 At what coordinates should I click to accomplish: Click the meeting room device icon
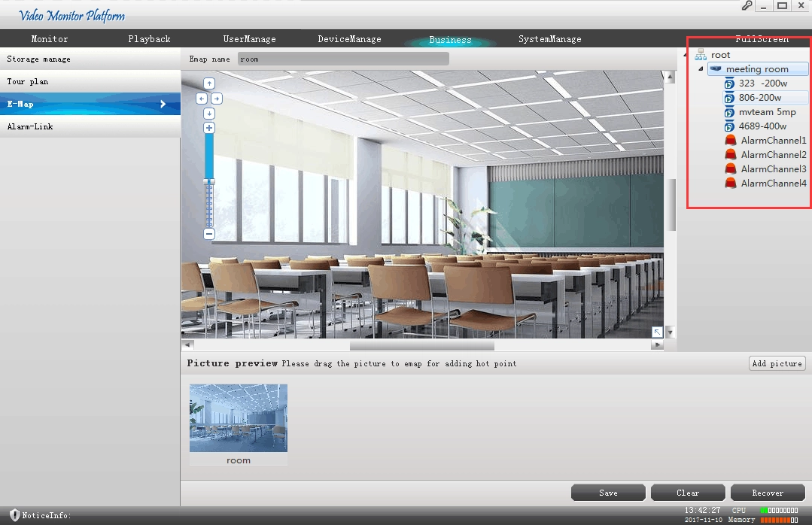716,68
